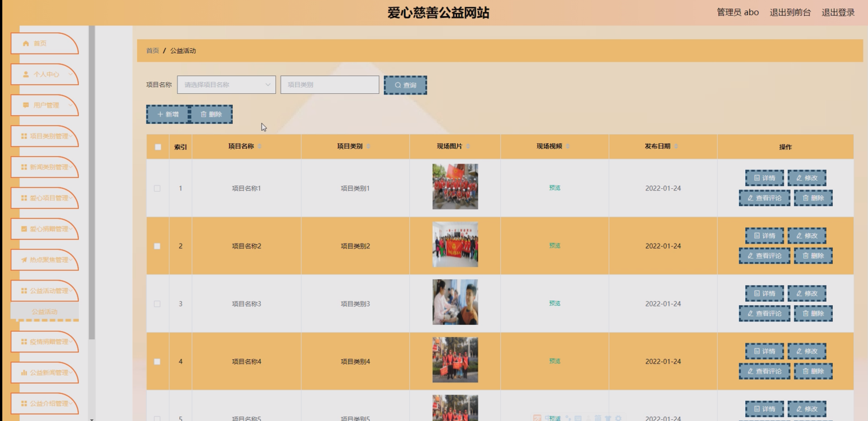This screenshot has width=868, height=421.
Task: Collapse the 公益活动管理 sidebar menu
Action: [44, 291]
